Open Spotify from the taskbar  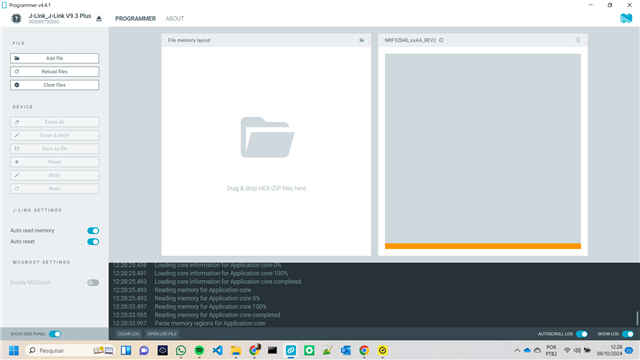[199, 350]
